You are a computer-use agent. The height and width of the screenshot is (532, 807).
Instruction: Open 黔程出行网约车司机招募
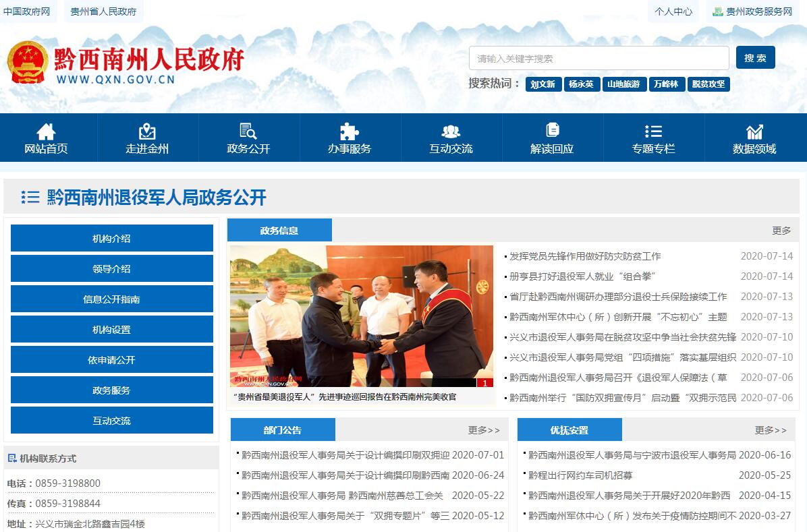[x=580, y=475]
